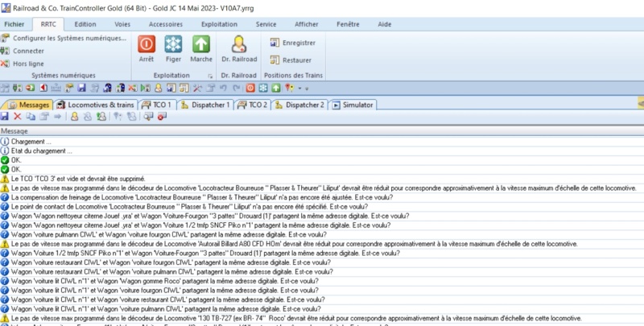This screenshot has height=326, width=644.
Task: Click the Message column header
Action: point(322,131)
